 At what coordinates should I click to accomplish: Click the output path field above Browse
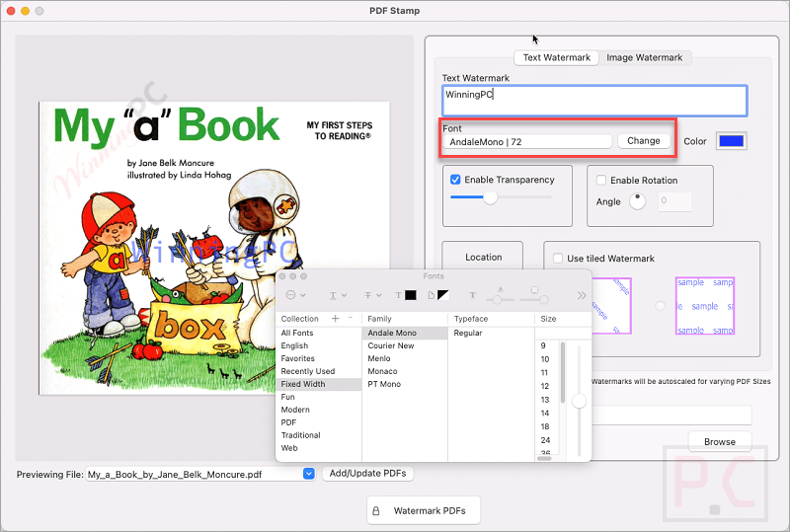pos(671,416)
